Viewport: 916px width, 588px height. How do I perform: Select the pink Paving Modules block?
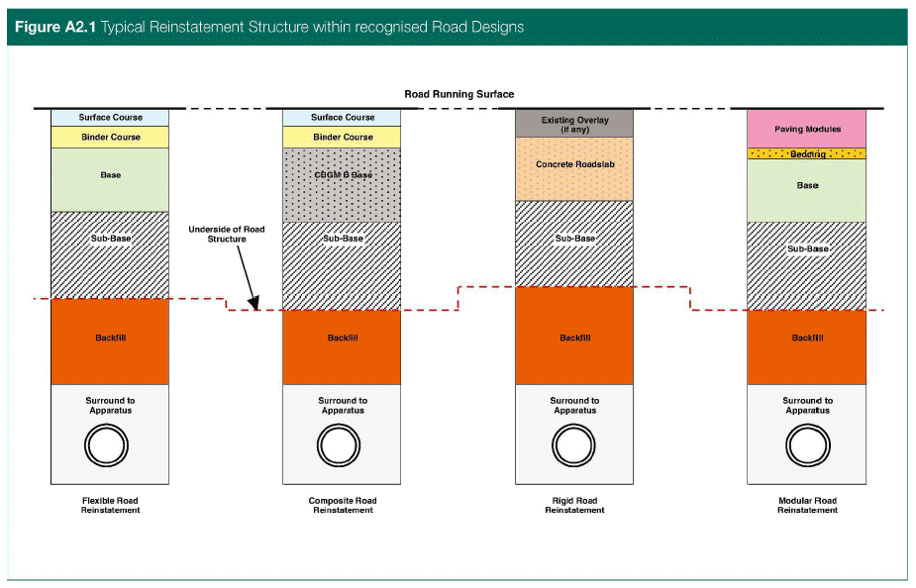(806, 129)
